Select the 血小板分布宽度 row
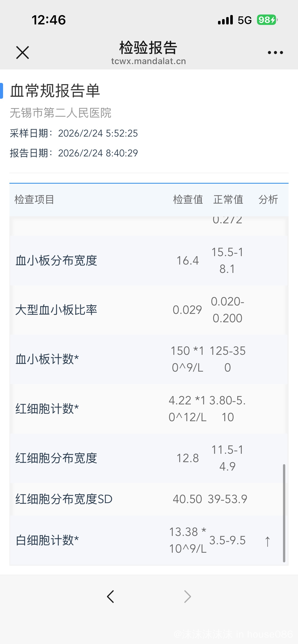This screenshot has width=298, height=644. pyautogui.click(x=56, y=261)
